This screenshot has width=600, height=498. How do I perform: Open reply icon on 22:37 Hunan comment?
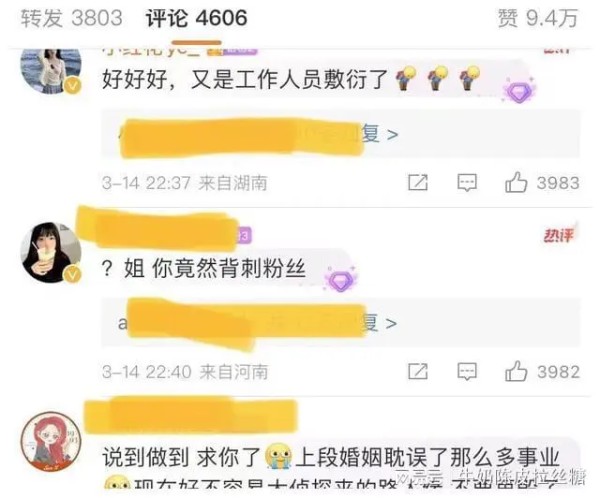point(467,183)
